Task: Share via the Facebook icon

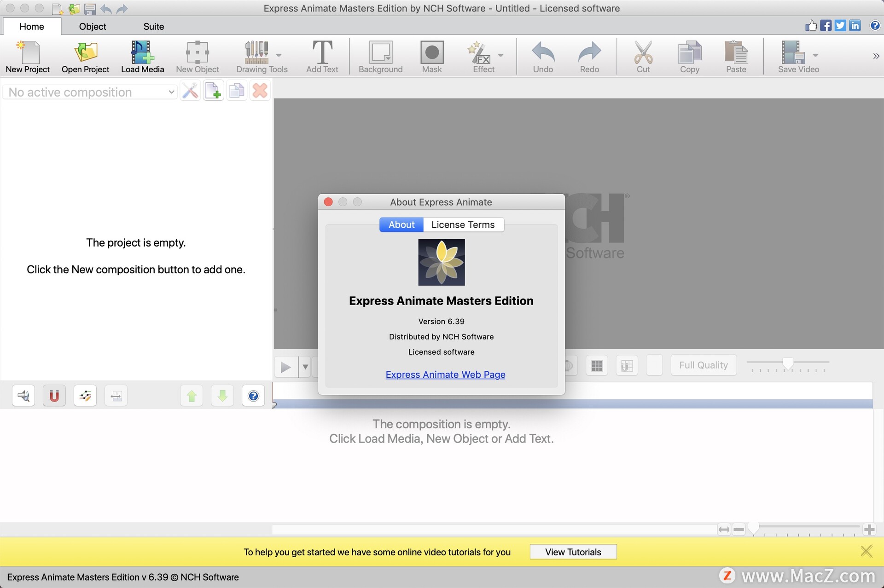Action: [x=826, y=25]
